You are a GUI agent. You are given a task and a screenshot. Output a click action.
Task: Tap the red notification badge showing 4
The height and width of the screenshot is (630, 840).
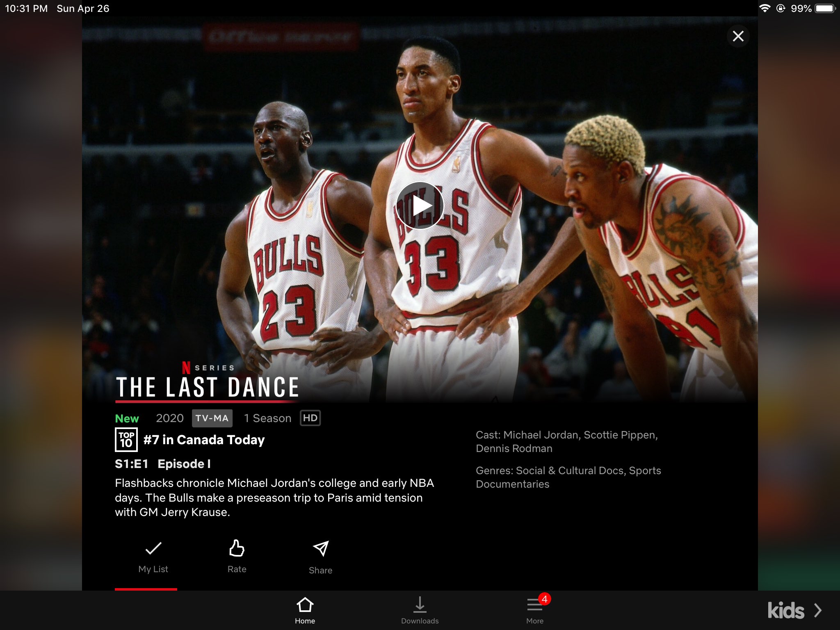(x=544, y=599)
